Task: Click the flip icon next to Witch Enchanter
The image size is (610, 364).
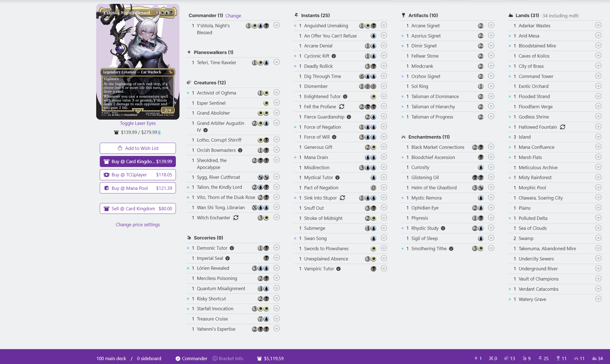Action: 236,218
